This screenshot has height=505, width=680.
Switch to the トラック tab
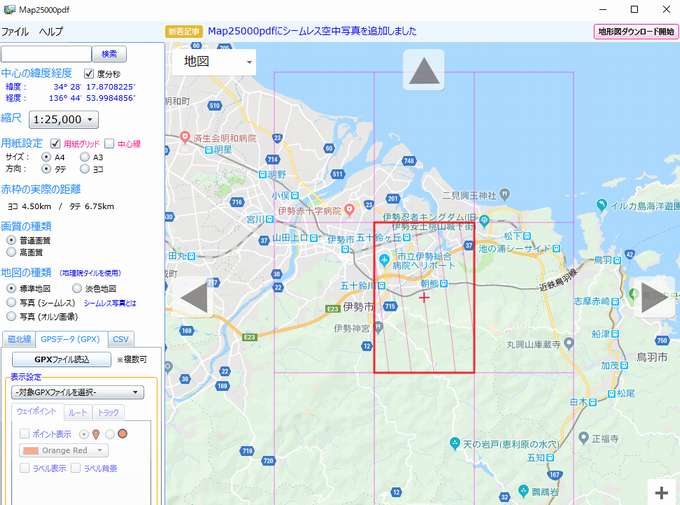(108, 413)
